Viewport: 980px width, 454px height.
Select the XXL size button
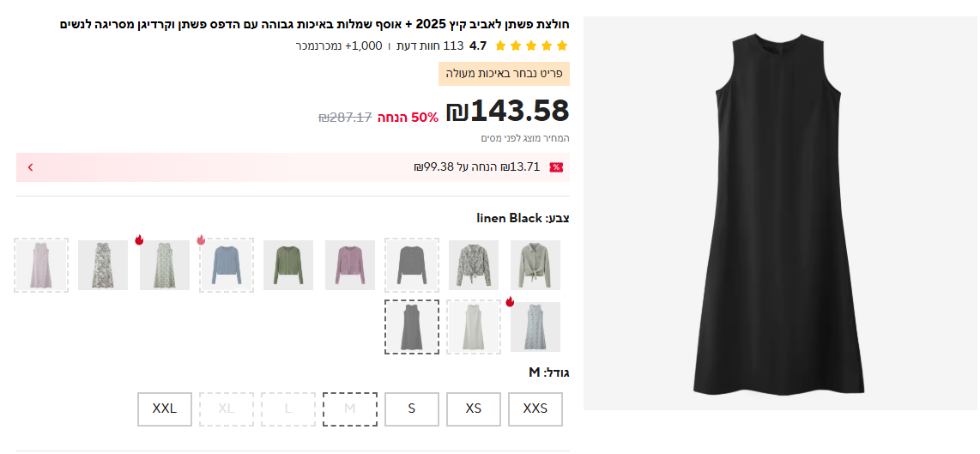[x=165, y=409]
